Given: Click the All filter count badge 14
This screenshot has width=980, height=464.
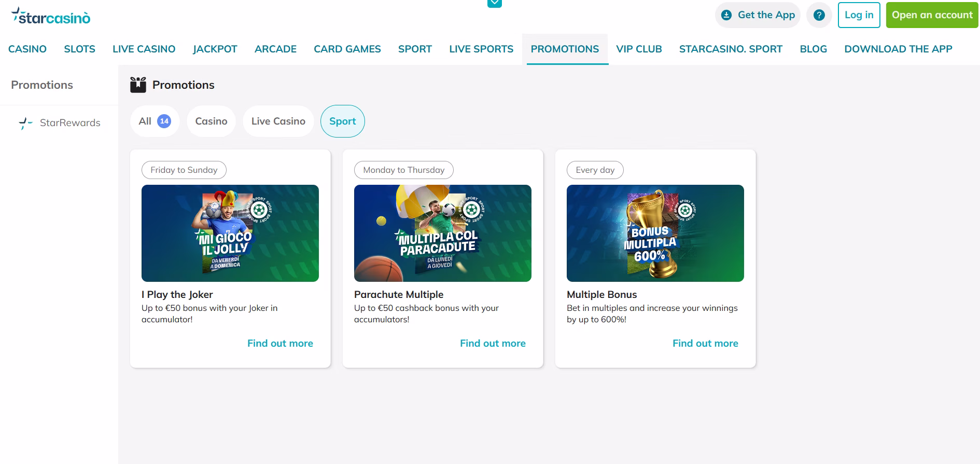Looking at the screenshot, I should (164, 121).
